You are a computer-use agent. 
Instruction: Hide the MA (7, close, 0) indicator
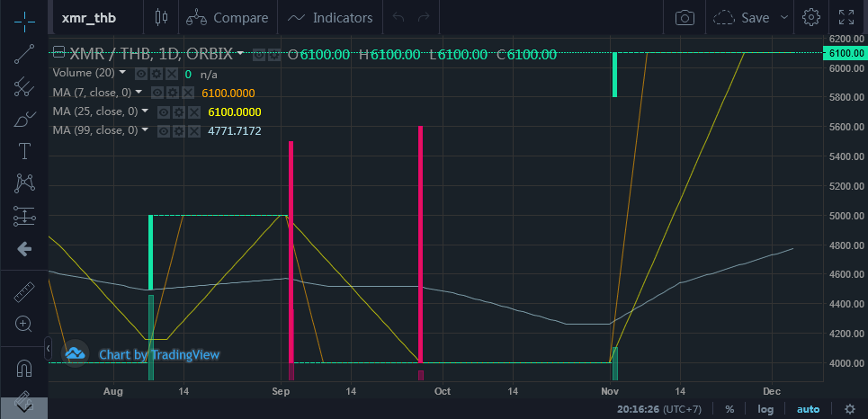tap(157, 93)
